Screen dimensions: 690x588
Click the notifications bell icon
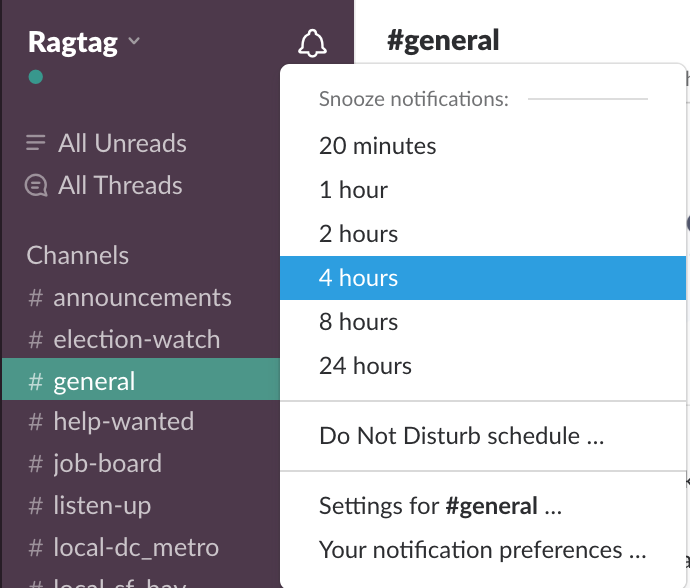(312, 43)
